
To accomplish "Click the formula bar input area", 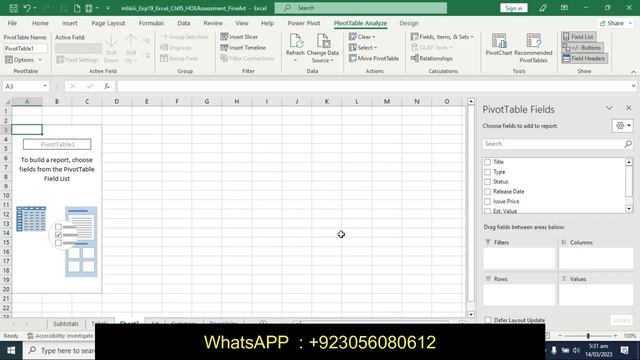I will (373, 86).
